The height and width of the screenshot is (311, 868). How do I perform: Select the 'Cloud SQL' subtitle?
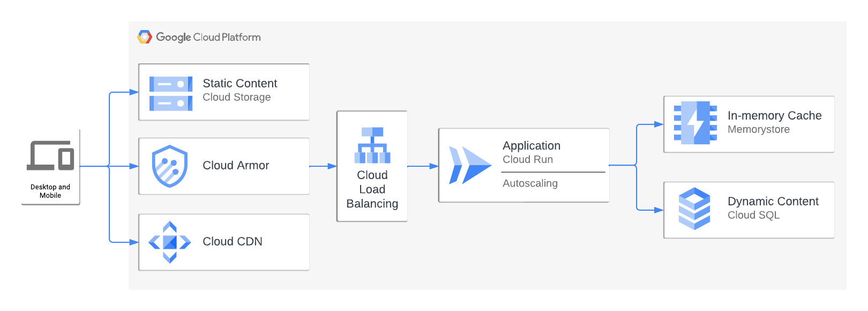coord(754,215)
